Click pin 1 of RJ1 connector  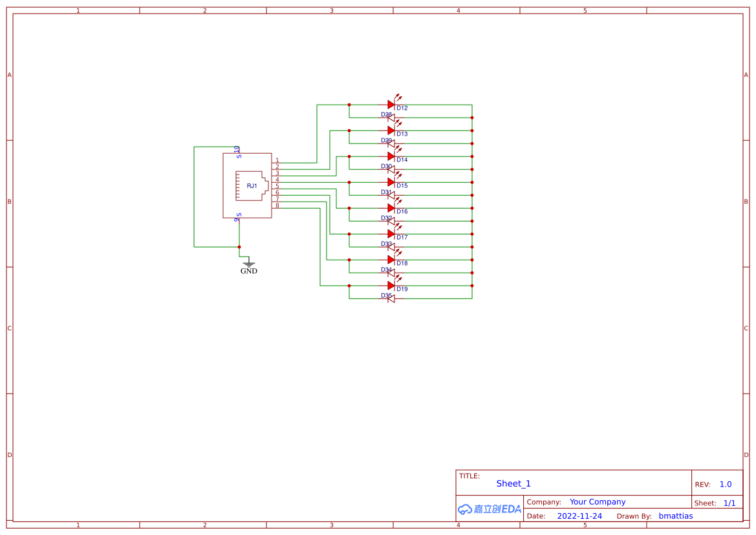tap(278, 163)
